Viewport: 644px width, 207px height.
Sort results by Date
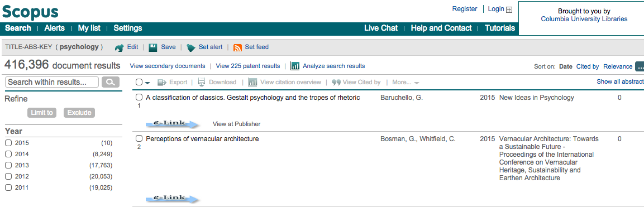(566, 66)
